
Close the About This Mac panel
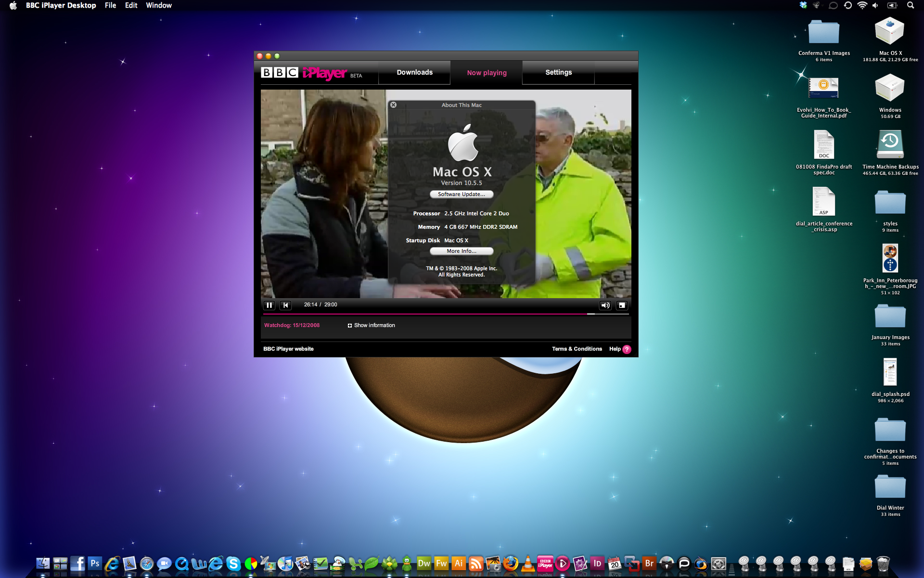pos(393,105)
